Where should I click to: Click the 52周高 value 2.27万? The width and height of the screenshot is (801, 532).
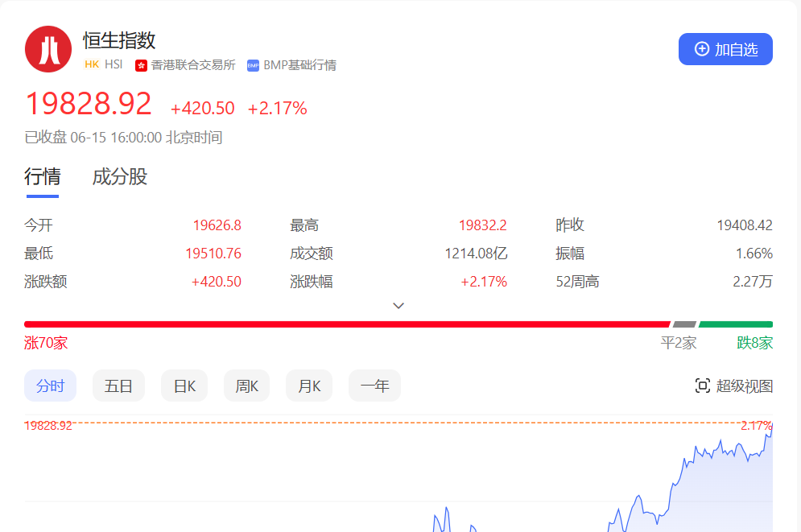753,282
